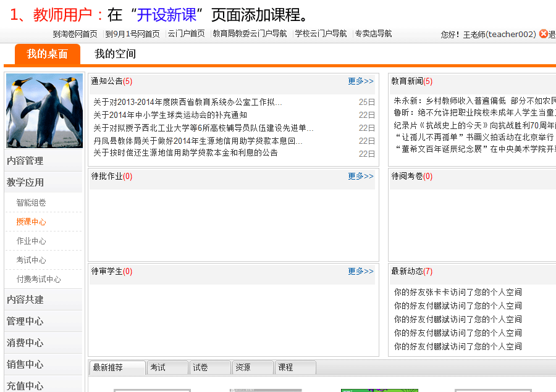Image resolution: width=556 pixels, height=392 pixels.
Task: Open 考试中心 in the sidebar
Action: pyautogui.click(x=31, y=260)
